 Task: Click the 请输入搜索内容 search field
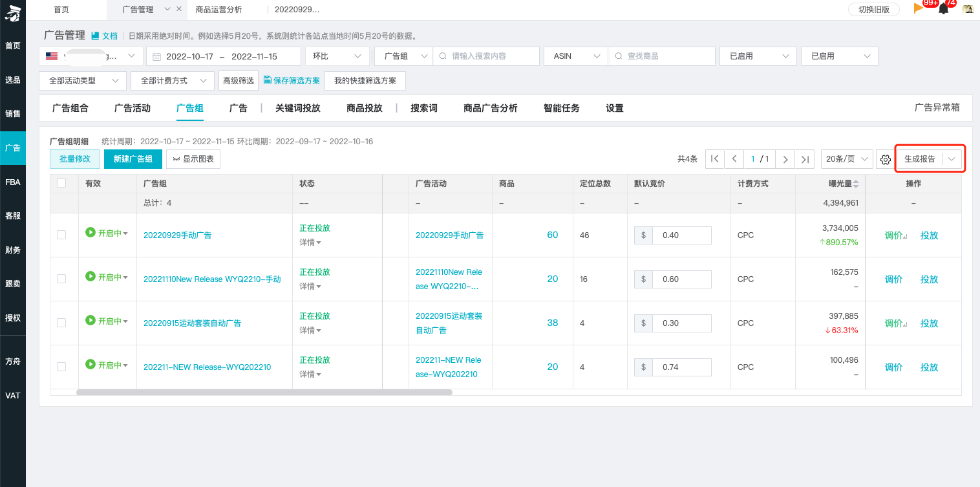point(486,56)
